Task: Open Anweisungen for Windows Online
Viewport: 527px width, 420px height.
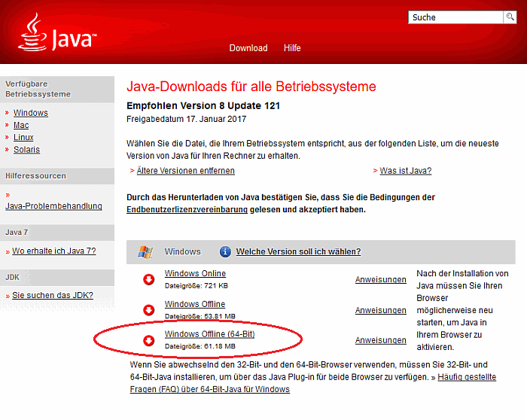Action: (x=380, y=280)
